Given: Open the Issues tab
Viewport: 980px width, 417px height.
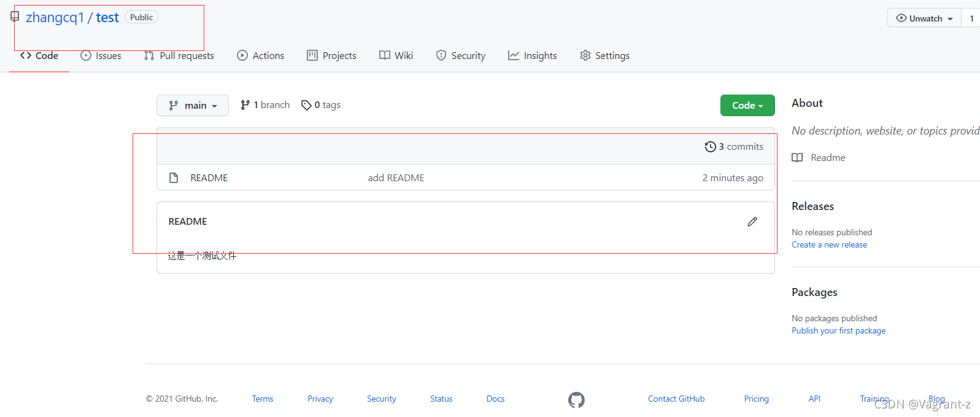Looking at the screenshot, I should click(101, 55).
